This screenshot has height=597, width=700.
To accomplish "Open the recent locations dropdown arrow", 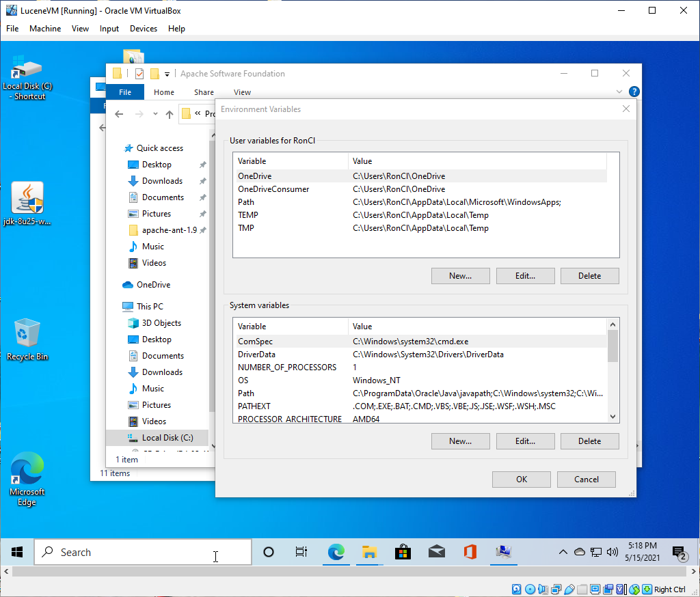I will pos(156,114).
